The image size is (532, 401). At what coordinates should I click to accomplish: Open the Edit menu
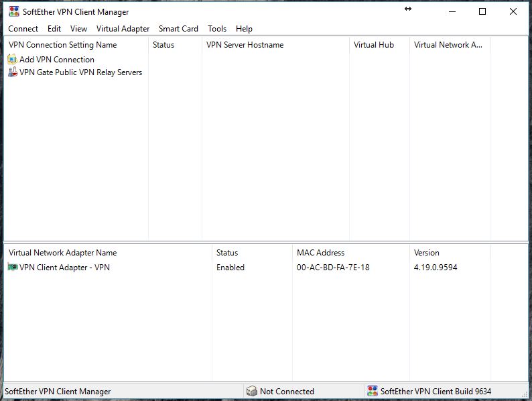click(x=54, y=29)
